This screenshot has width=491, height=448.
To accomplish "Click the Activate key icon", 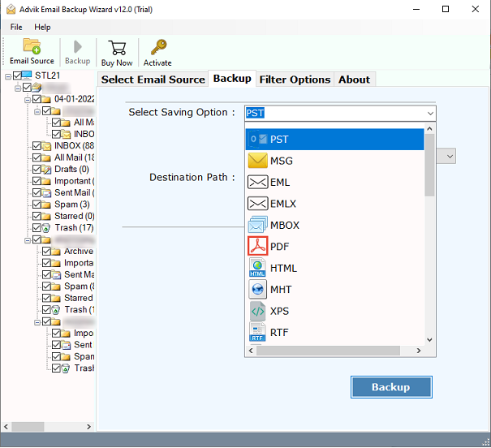I will coord(158,47).
